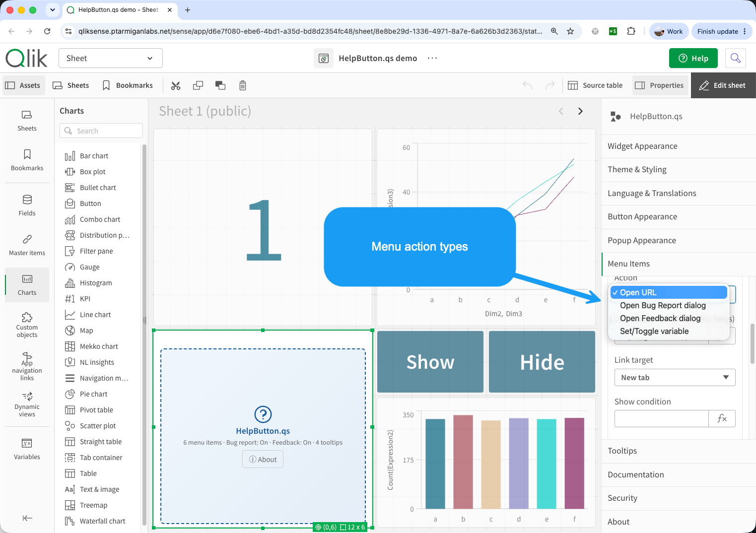Screen dimensions: 756x533
Task: Expand the Popup Appearance section
Action: tap(679, 240)
